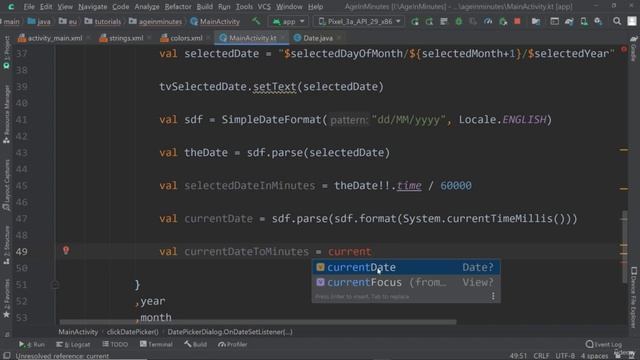Image resolution: width=640 pixels, height=360 pixels.
Task: Open the Logcat tool window button
Action: [73, 344]
